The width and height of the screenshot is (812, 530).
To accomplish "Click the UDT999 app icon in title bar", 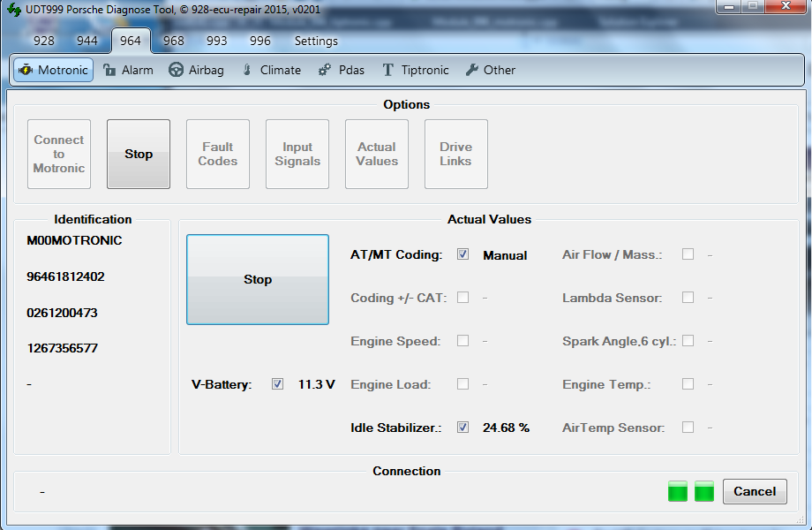I will (13, 10).
